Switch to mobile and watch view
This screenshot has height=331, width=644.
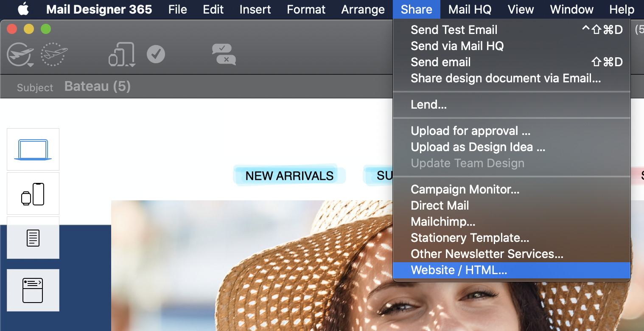tap(33, 194)
